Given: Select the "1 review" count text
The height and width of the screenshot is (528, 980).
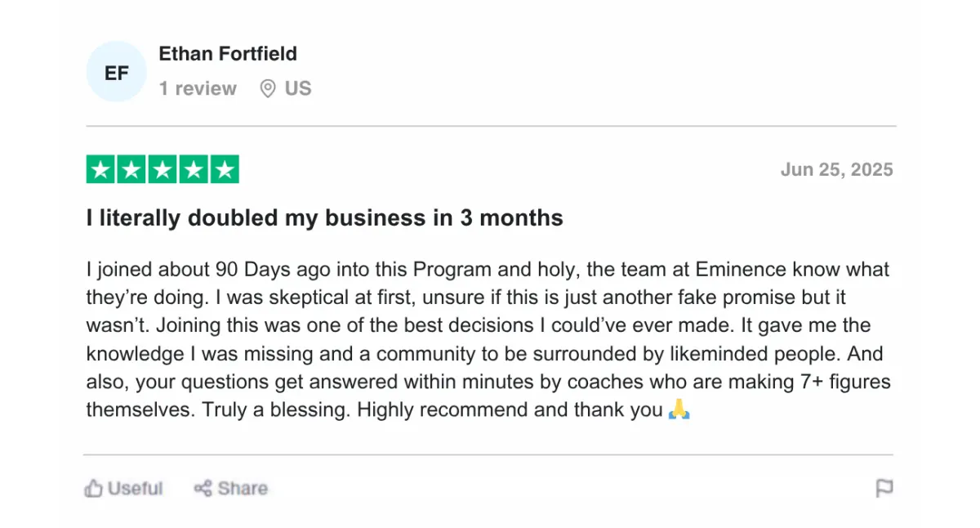Looking at the screenshot, I should click(198, 88).
